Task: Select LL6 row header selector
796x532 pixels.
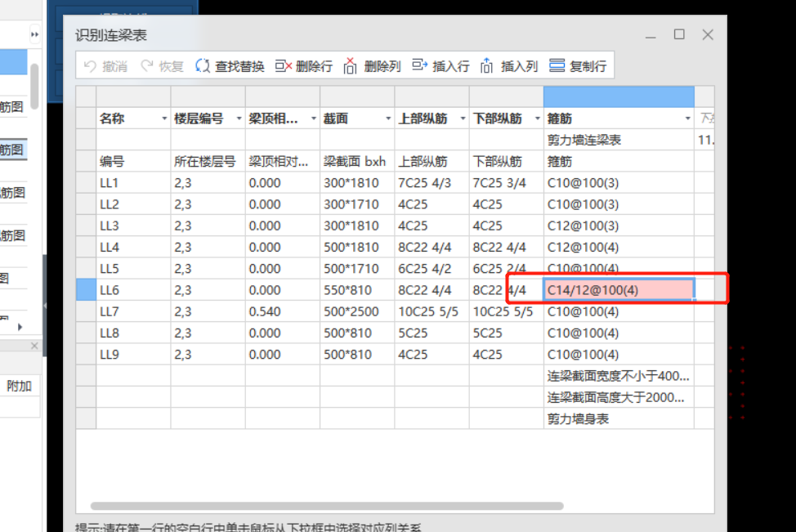Action: tap(87, 290)
